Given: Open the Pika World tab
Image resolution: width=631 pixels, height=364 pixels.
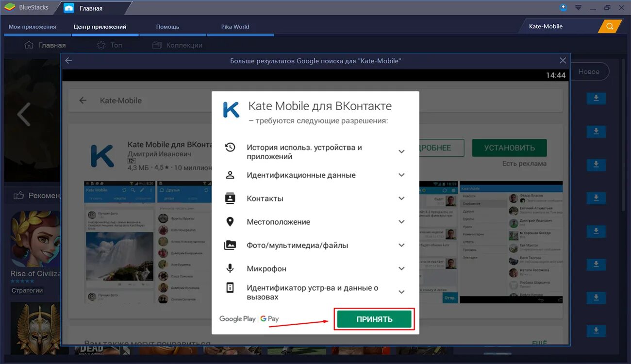Looking at the screenshot, I should tap(235, 27).
